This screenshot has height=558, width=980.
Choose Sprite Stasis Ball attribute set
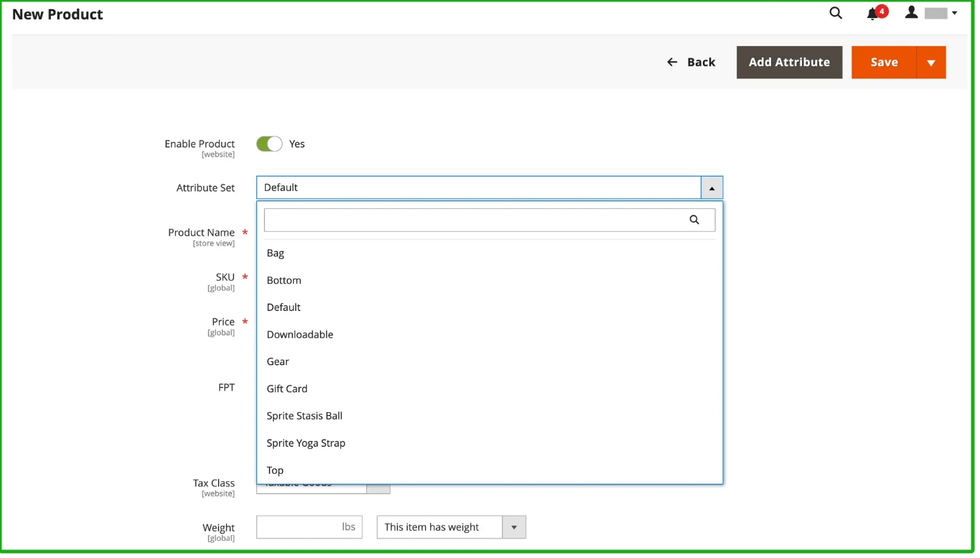(x=304, y=416)
